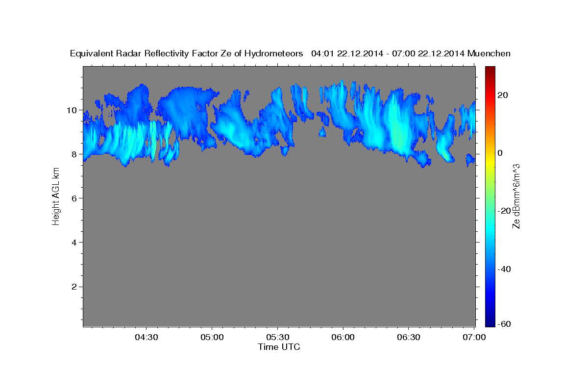
Task: Click the 05:00 time tick label
Action: tap(212, 338)
